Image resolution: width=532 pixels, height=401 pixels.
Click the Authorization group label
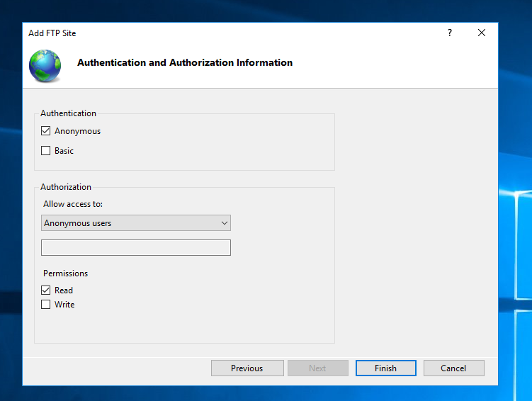tap(66, 187)
